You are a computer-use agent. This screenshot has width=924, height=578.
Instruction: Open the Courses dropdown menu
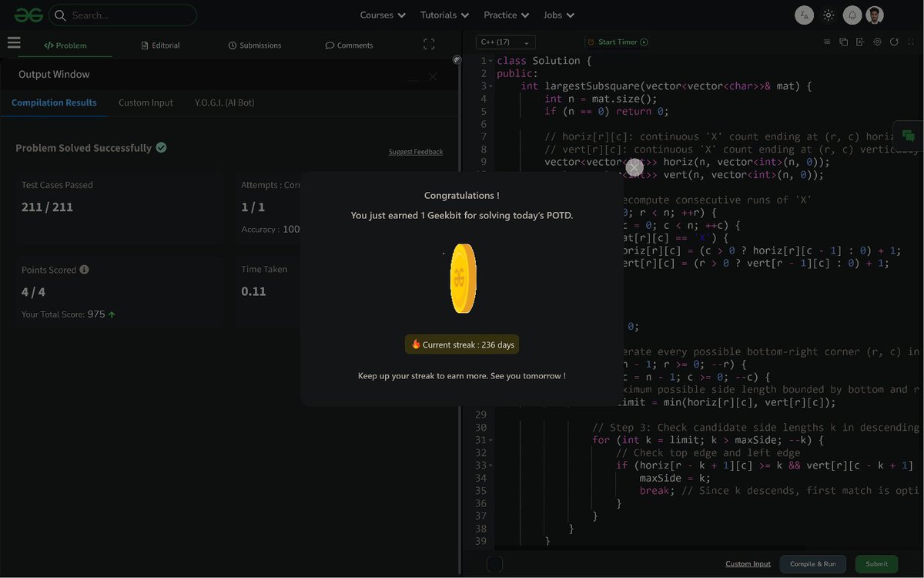tap(383, 15)
